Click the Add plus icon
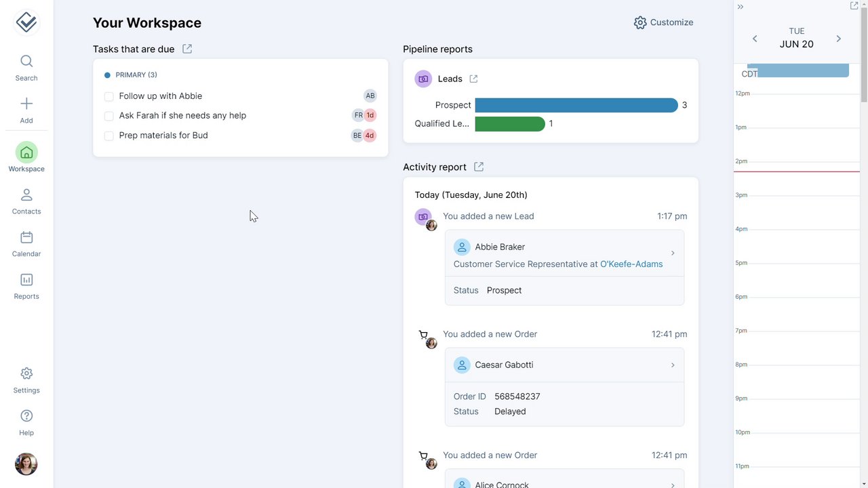Screen dimensions: 868x488 (26, 104)
